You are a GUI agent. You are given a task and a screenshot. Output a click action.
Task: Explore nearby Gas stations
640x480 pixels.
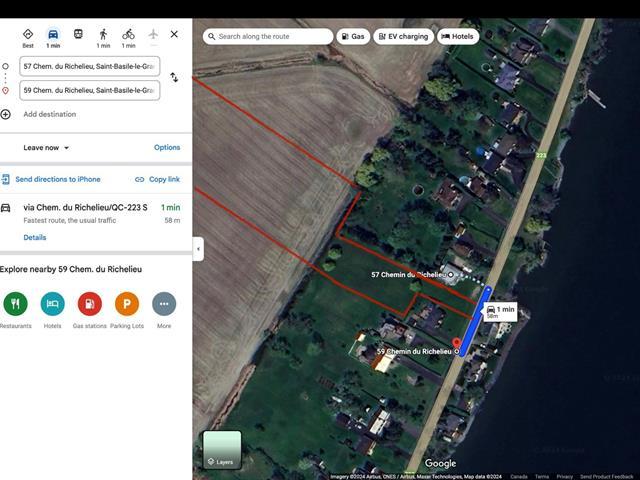pos(89,304)
